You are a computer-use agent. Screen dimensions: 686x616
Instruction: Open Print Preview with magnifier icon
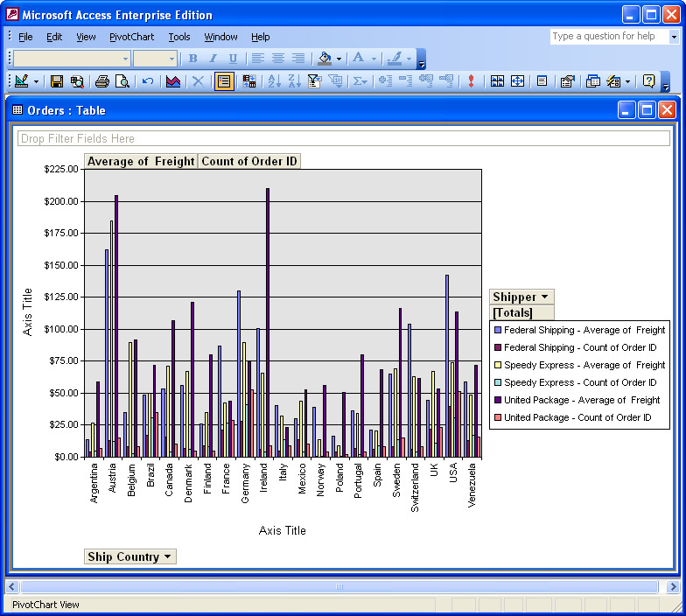pos(122,81)
